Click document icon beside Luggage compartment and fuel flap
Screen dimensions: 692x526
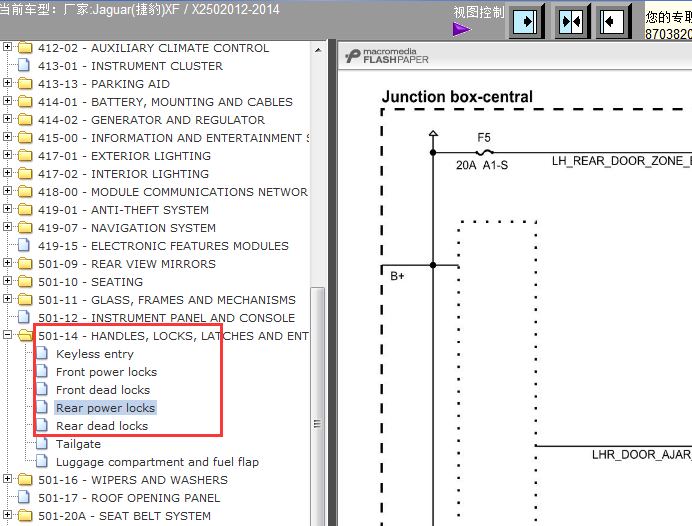[42, 462]
